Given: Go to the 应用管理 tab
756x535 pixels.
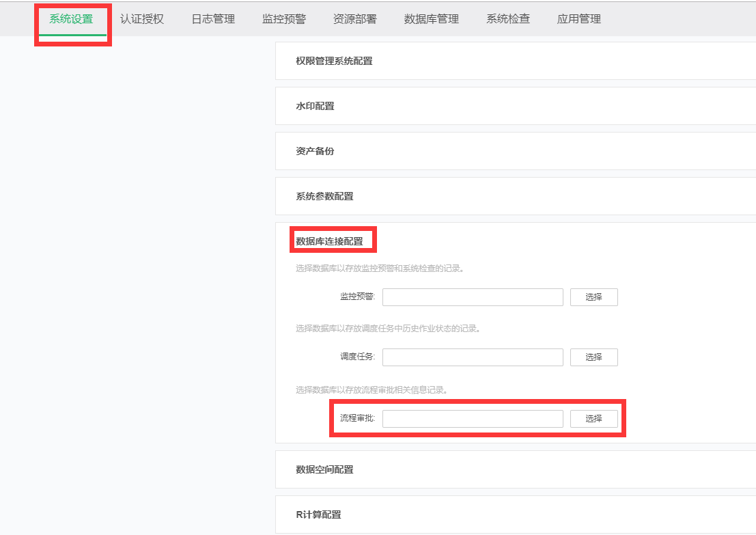Looking at the screenshot, I should click(579, 19).
